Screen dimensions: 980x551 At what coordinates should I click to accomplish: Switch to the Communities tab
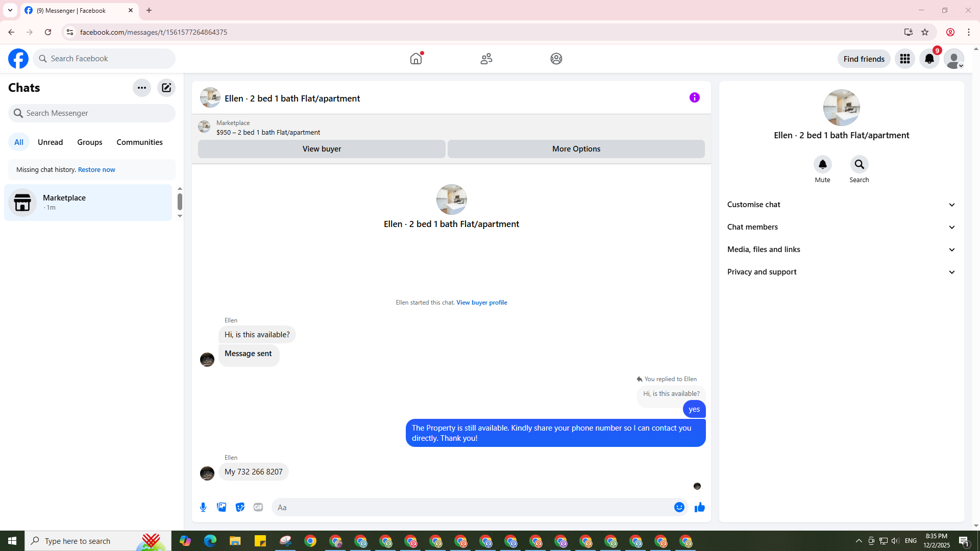(139, 142)
